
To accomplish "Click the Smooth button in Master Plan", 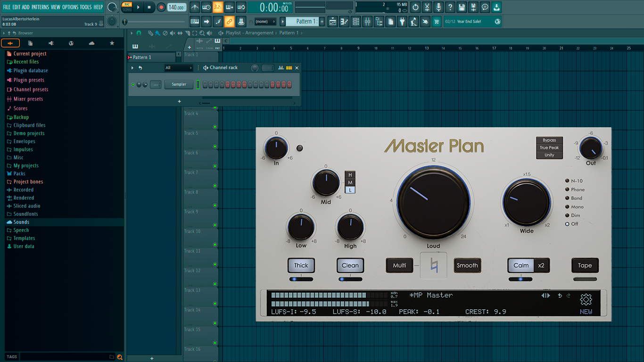I will point(467,265).
